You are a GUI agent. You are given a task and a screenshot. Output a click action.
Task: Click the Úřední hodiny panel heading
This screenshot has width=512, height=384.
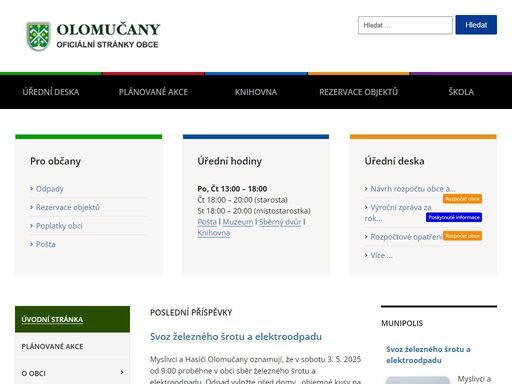point(230,161)
